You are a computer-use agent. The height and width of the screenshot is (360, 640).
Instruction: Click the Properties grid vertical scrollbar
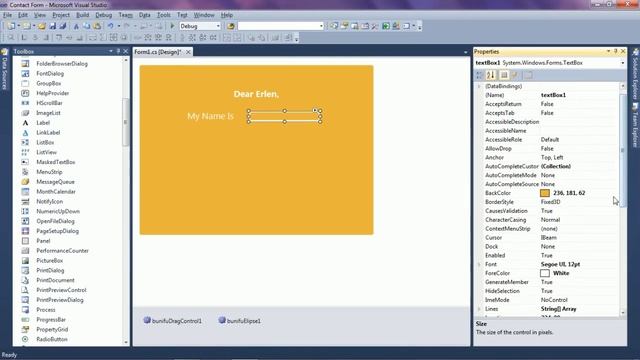tap(622, 199)
